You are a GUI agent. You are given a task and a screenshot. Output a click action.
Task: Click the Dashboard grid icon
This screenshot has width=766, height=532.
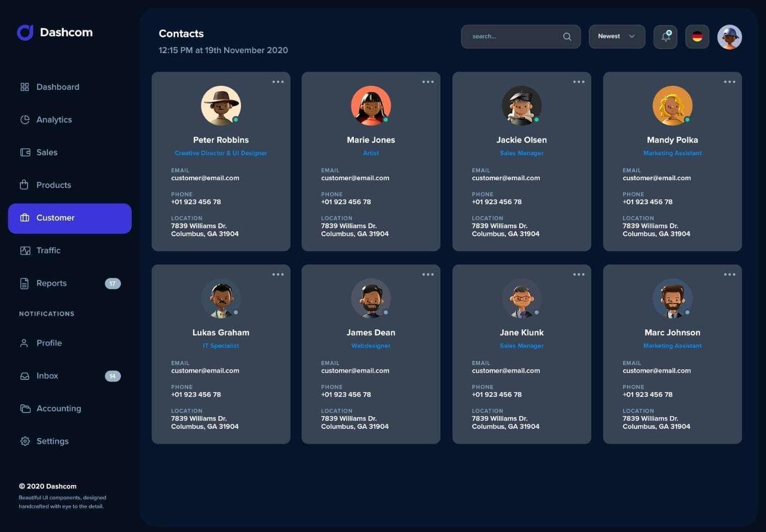24,87
